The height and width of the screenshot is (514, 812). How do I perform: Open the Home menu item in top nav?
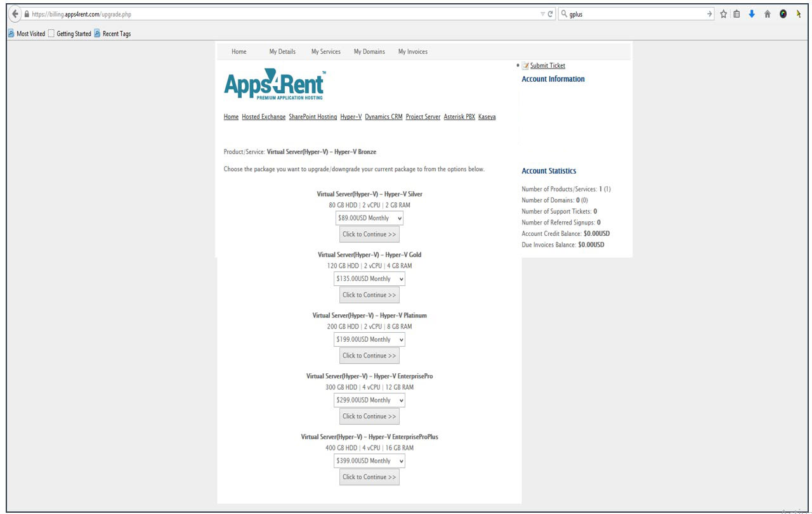239,52
